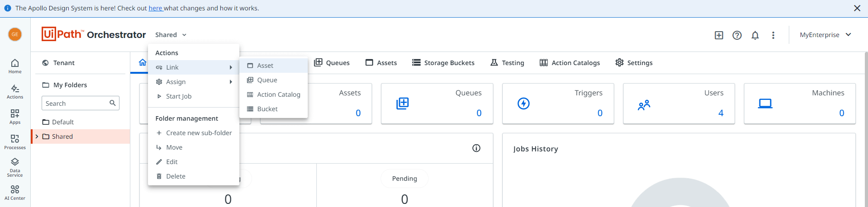Viewport: 868px width, 207px height.
Task: Open Apps in the left sidebar
Action: [x=15, y=117]
